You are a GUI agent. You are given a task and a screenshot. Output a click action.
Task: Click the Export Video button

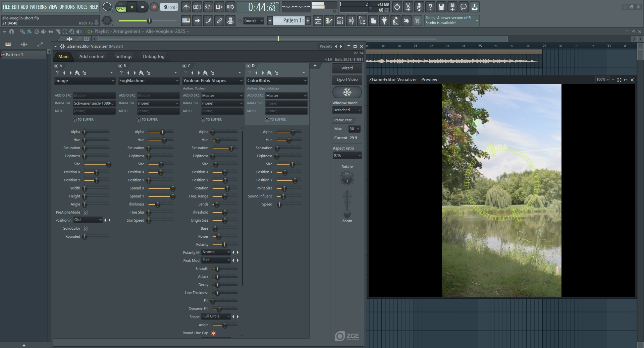347,79
